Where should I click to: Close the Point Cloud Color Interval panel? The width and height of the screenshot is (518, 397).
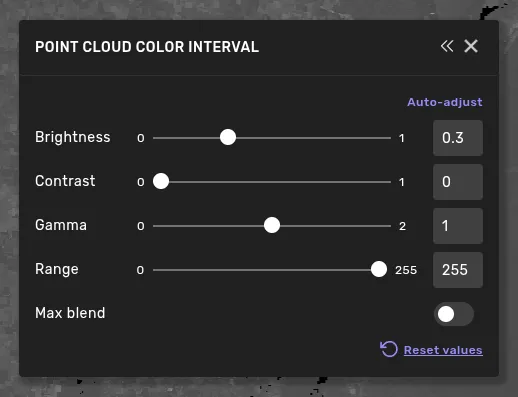(471, 46)
